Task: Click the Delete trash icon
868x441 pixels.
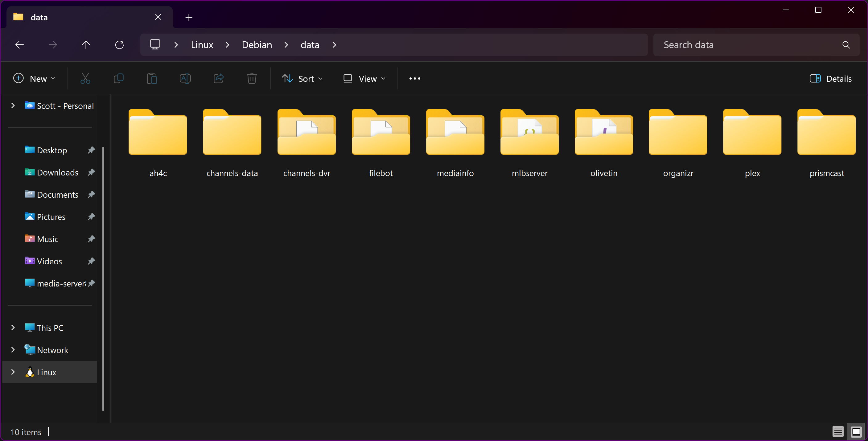Action: 252,79
